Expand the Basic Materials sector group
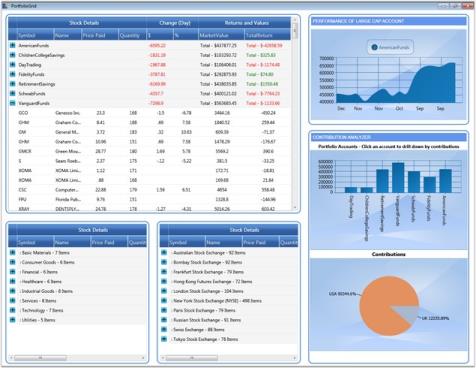Screen dimensions: 476x368 coord(13,253)
